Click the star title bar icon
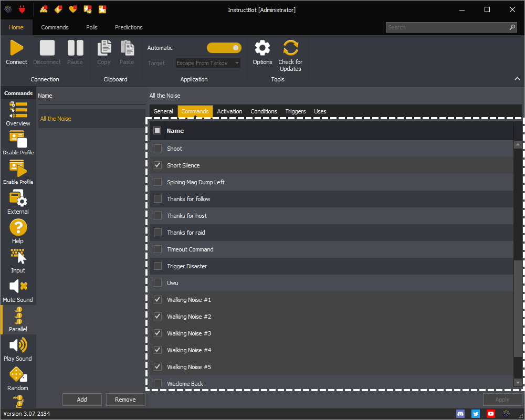This screenshot has height=420, width=525. (102, 9)
